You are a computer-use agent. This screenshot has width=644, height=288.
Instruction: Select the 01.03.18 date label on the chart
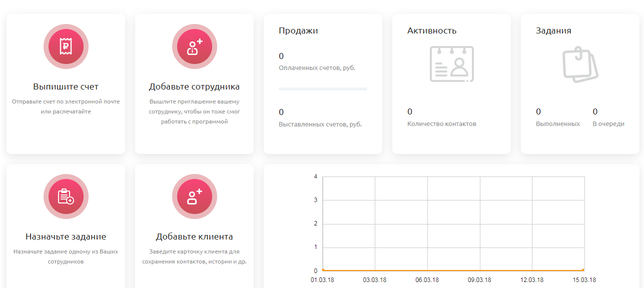click(323, 280)
